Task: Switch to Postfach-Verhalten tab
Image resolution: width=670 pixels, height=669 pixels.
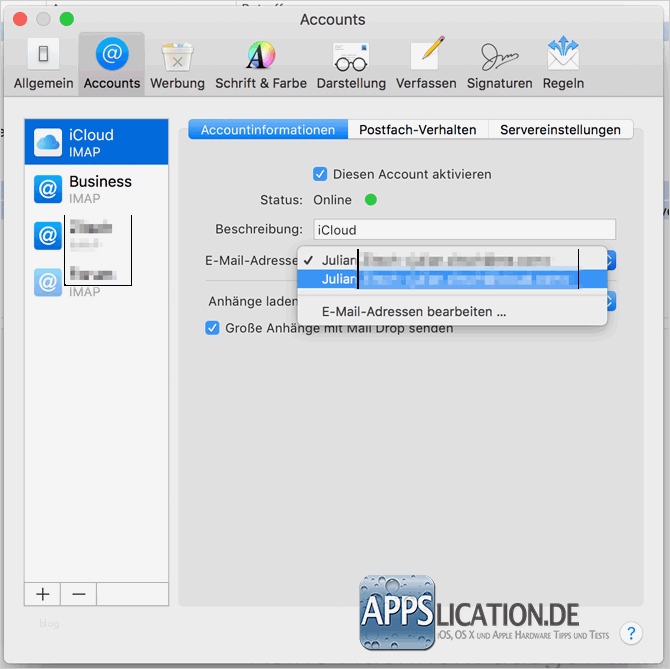Action: [x=417, y=129]
